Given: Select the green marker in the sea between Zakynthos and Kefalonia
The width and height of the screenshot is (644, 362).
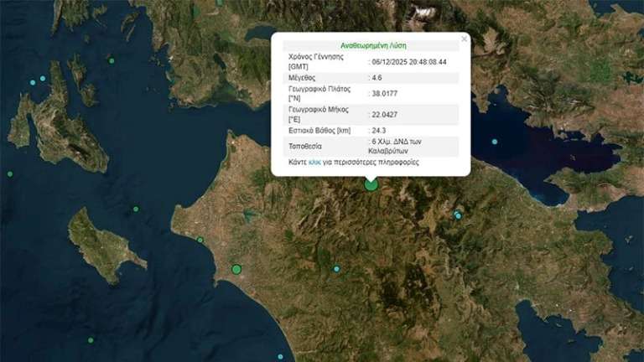Looking at the screenshot, I should [136, 209].
